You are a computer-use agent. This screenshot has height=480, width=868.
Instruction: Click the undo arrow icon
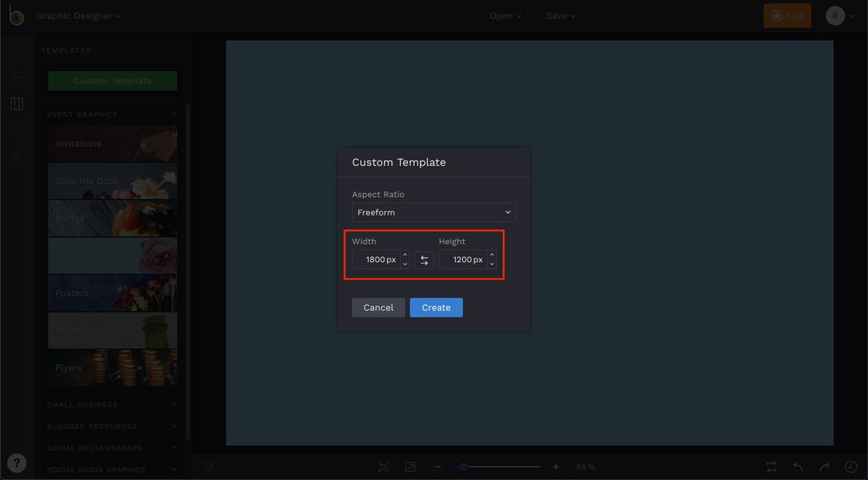(x=798, y=467)
